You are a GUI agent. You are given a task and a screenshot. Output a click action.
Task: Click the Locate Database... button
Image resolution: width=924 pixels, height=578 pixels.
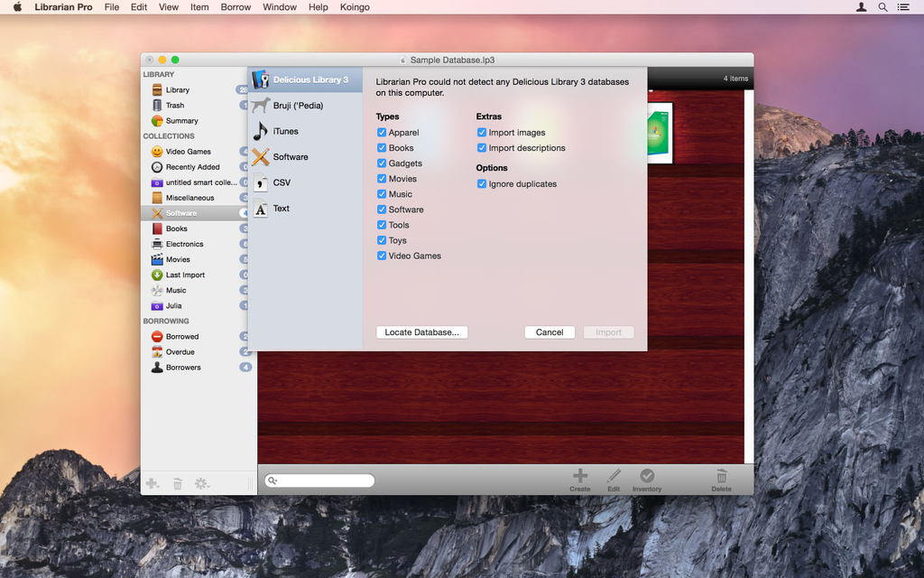click(x=421, y=332)
